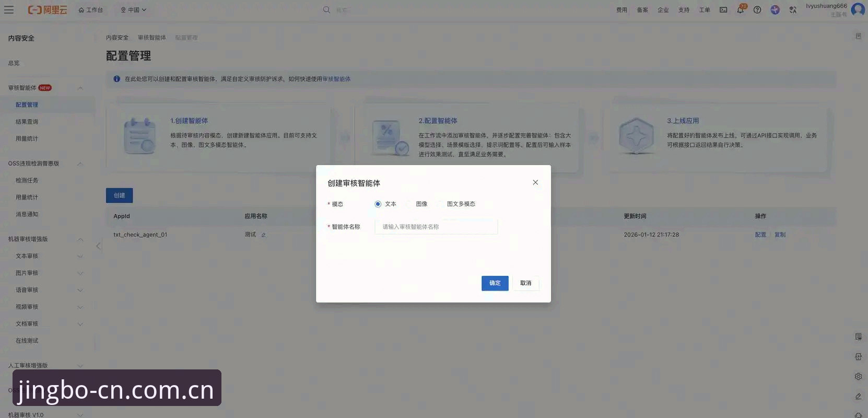Open the headset support icon on right rail
Viewport: 868px width, 418px height.
[x=858, y=414]
